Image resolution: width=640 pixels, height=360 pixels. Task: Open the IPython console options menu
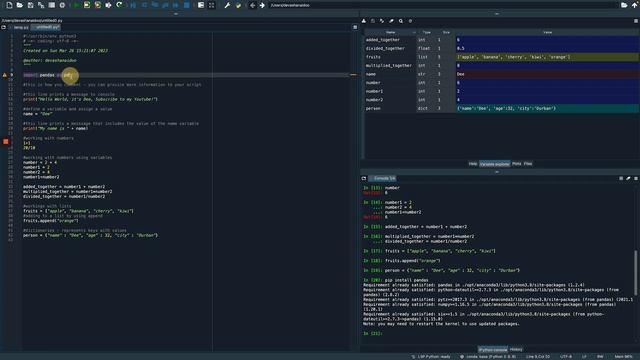636,178
